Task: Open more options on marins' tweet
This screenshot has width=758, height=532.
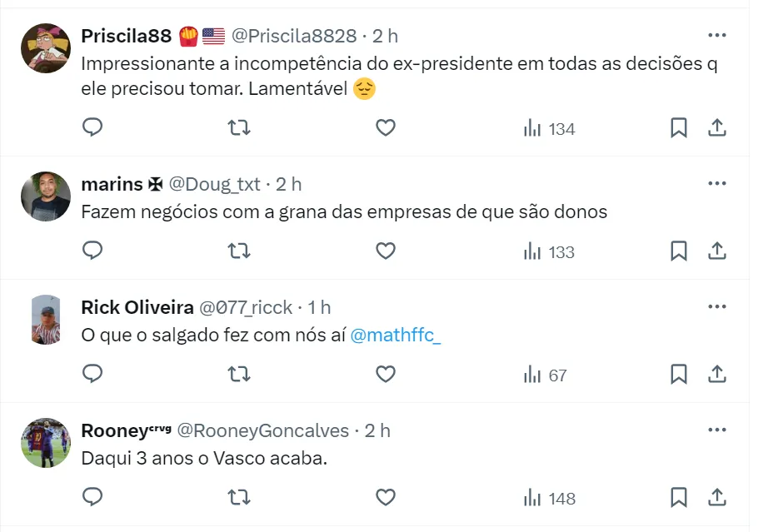Action: click(x=716, y=183)
